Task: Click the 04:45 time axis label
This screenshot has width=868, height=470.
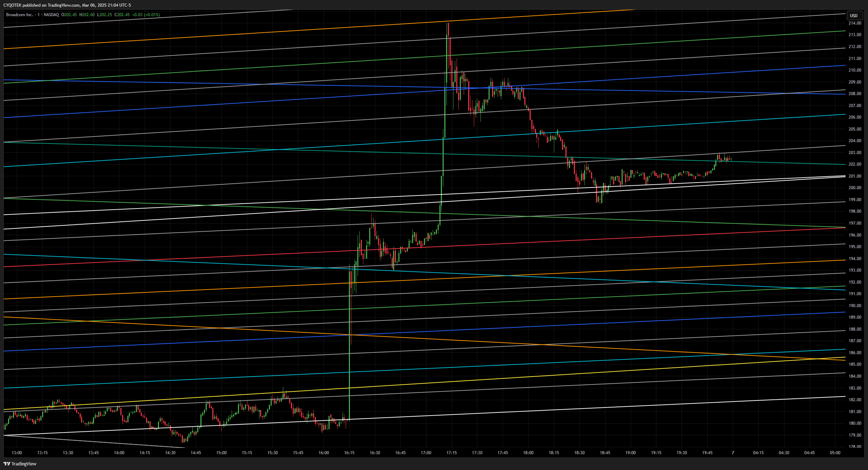Action: tap(810, 453)
